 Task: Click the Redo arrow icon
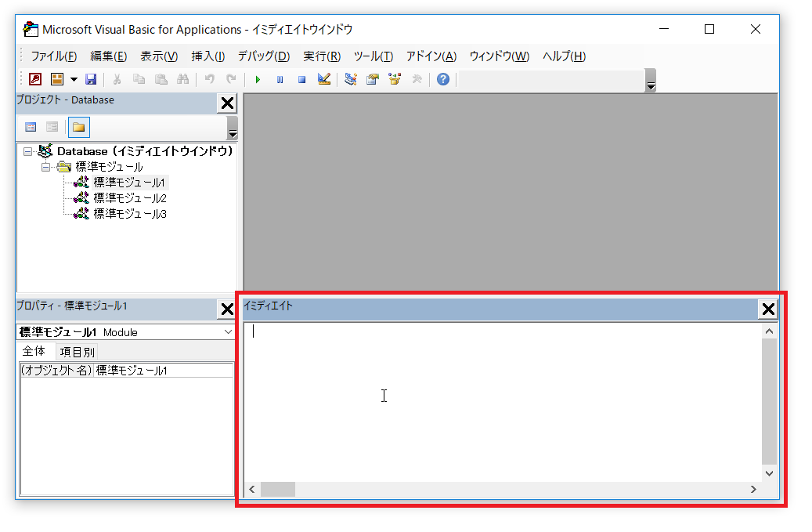pyautogui.click(x=231, y=79)
